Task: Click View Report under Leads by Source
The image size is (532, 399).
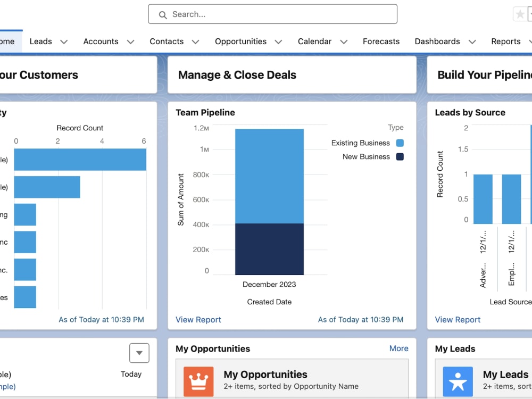Action: [x=458, y=320]
